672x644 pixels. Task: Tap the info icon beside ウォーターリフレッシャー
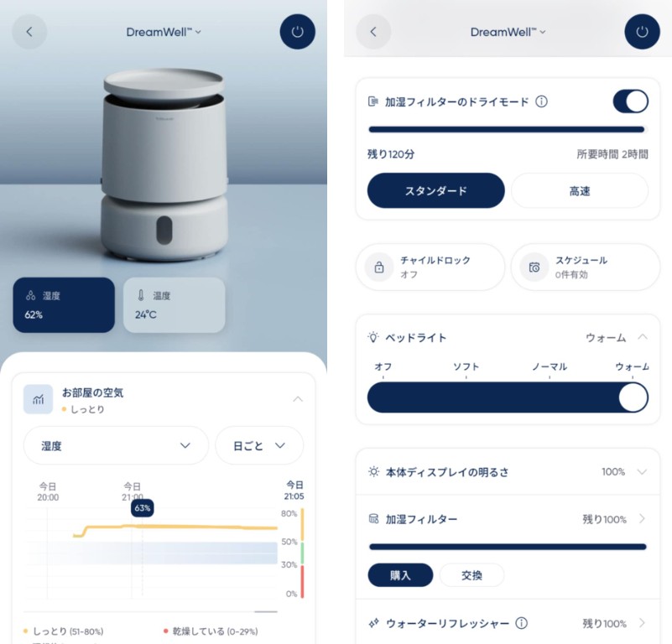click(521, 623)
